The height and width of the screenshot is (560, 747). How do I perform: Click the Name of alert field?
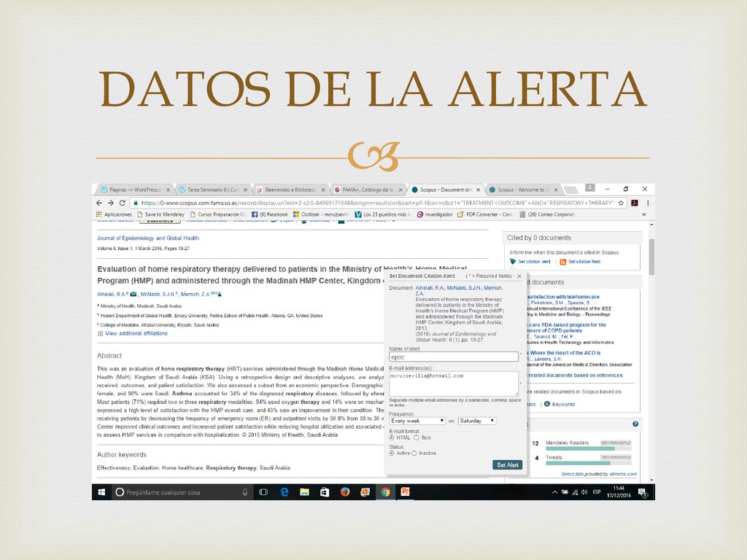(x=454, y=357)
